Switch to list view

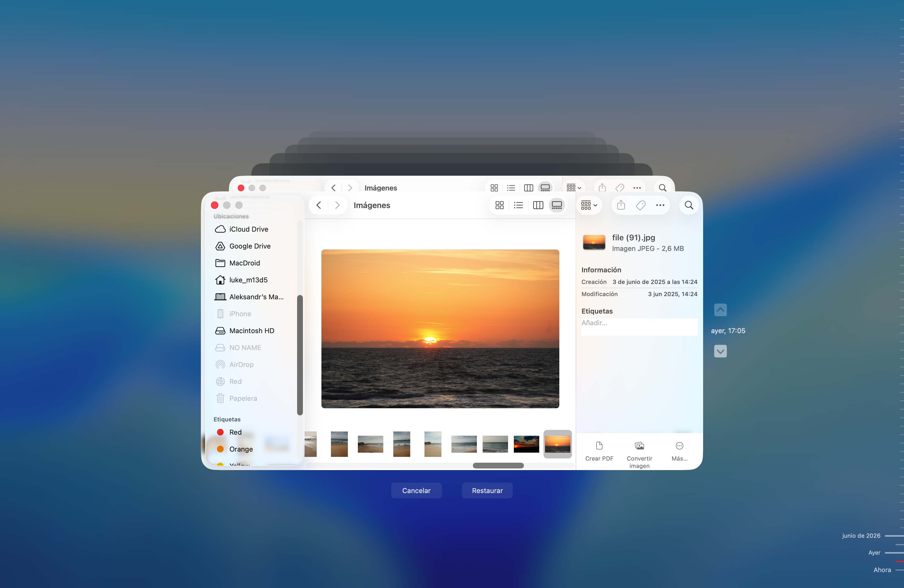(518, 205)
